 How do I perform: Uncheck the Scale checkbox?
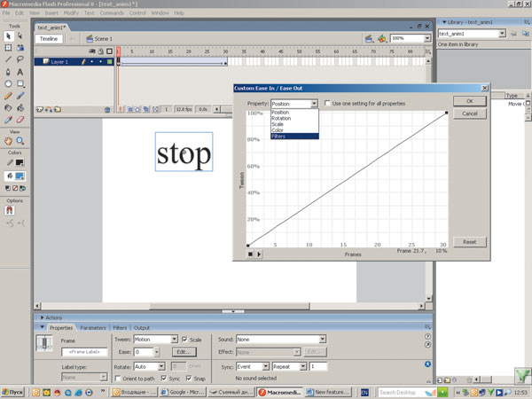(184, 340)
